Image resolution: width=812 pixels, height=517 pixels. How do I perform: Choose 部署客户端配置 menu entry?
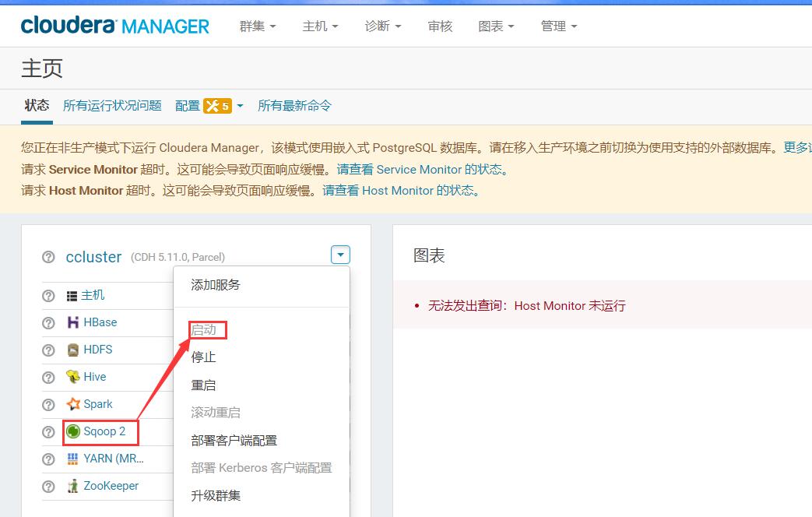pyautogui.click(x=234, y=441)
